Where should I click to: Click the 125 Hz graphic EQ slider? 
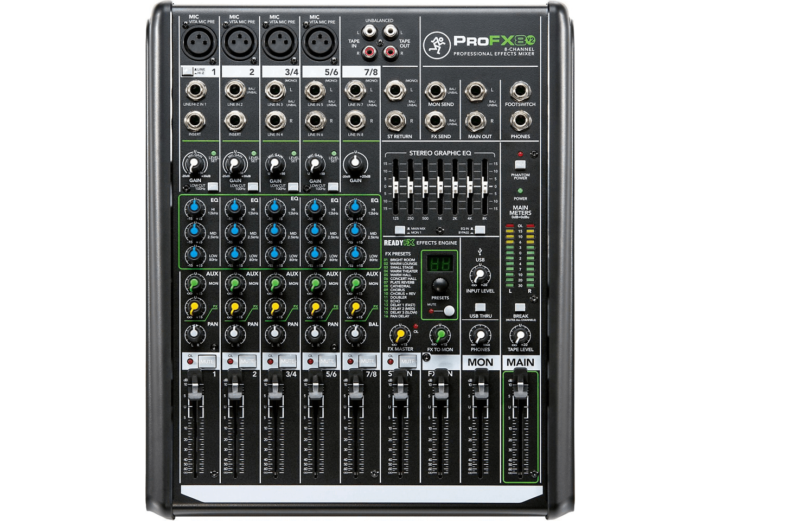tap(395, 187)
